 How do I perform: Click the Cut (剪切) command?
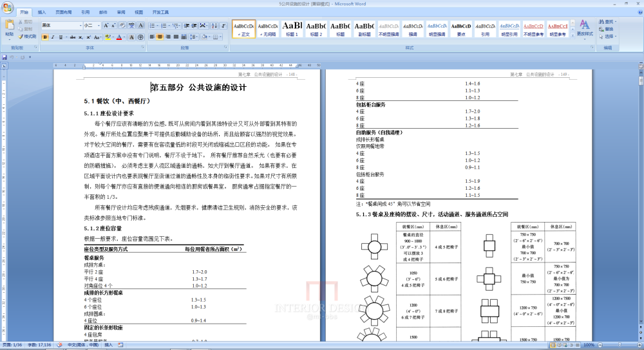click(26, 22)
